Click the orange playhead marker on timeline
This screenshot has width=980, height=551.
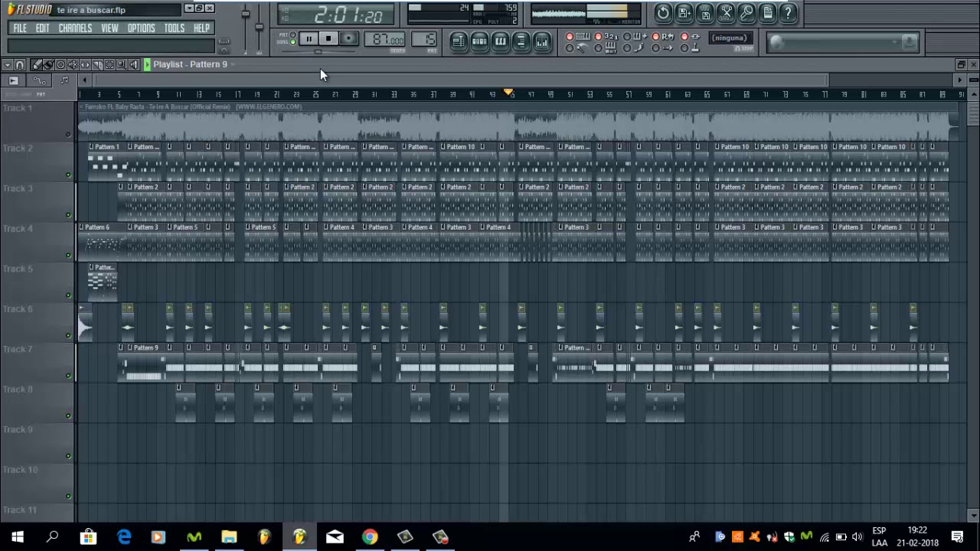[508, 93]
